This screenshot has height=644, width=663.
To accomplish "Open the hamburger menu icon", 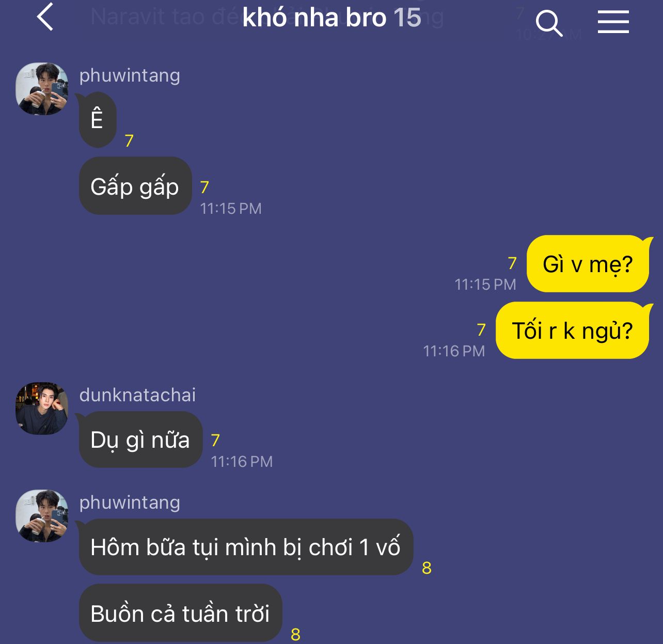I will 613,22.
